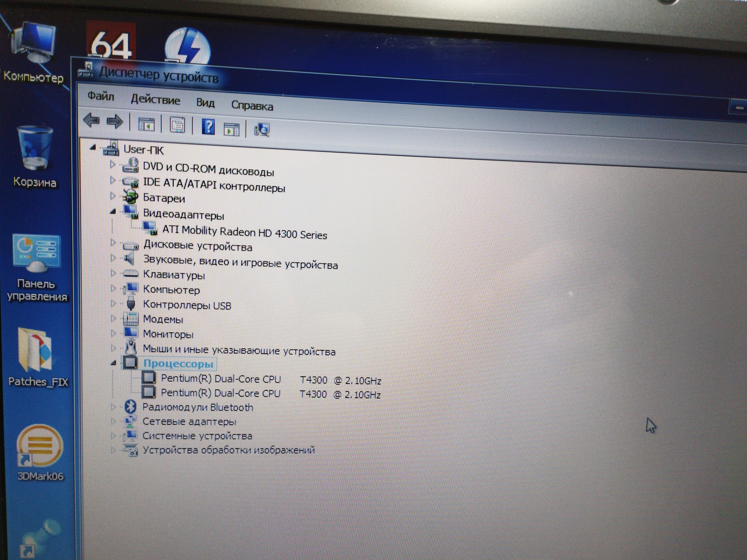Toggle the action pane toolbar icon

coord(231,129)
